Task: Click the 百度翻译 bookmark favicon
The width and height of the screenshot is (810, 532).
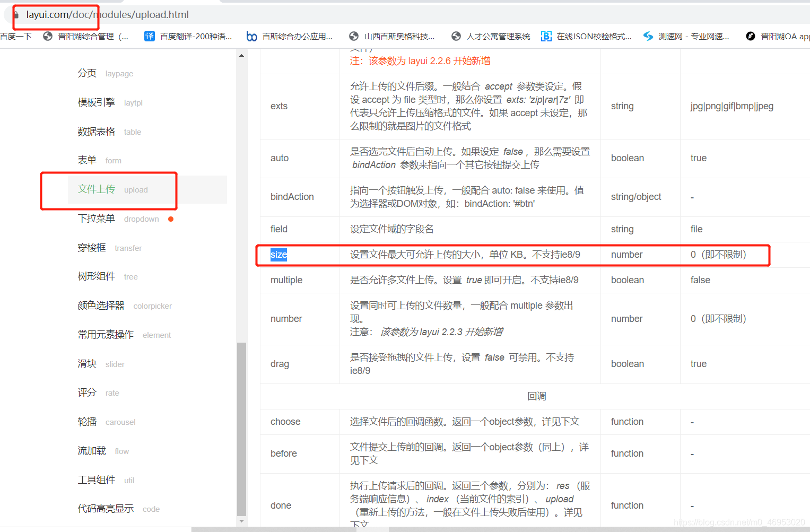Action: [149, 36]
